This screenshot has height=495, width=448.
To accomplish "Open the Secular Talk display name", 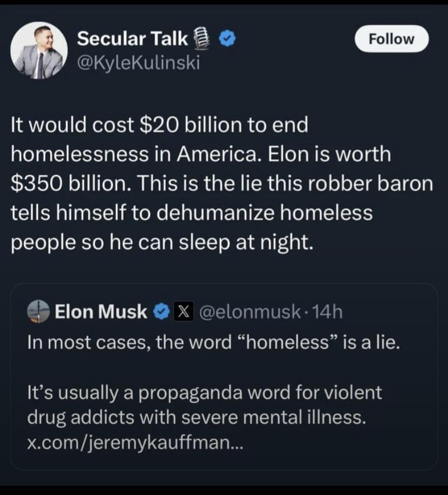I will tap(132, 39).
